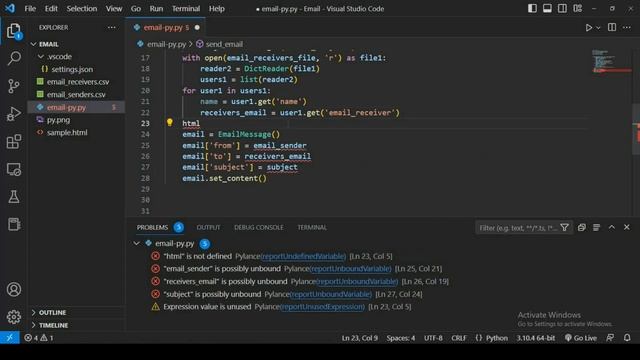Open the Go menu

point(136,9)
